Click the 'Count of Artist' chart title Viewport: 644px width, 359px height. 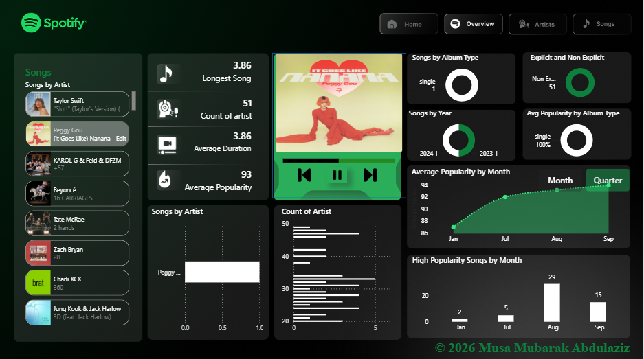point(307,211)
